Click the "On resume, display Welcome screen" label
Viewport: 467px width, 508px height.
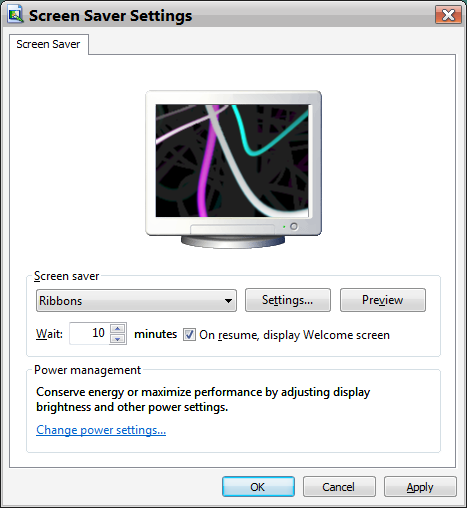pyautogui.click(x=294, y=335)
